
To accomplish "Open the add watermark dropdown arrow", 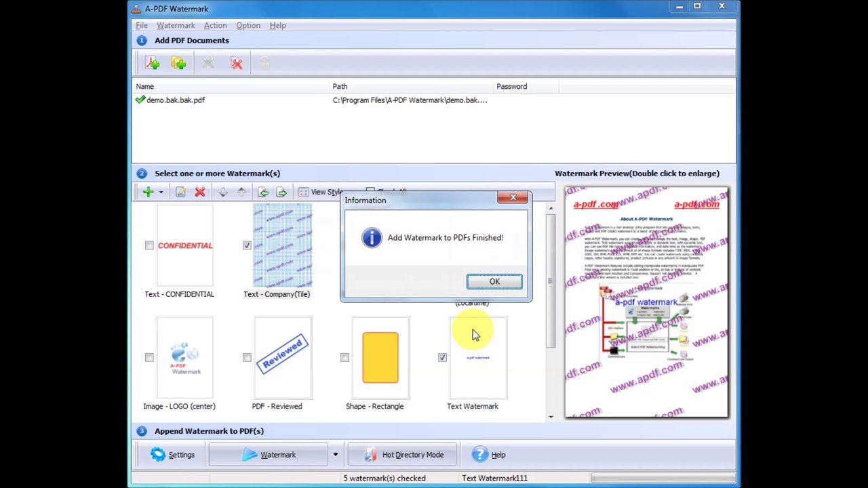I will (x=161, y=192).
